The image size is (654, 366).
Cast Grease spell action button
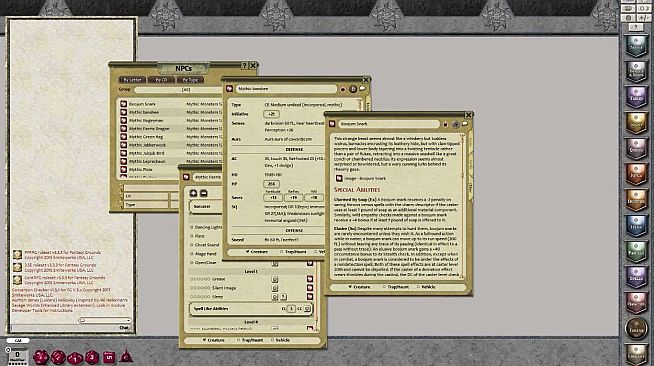pyautogui.click(x=275, y=279)
